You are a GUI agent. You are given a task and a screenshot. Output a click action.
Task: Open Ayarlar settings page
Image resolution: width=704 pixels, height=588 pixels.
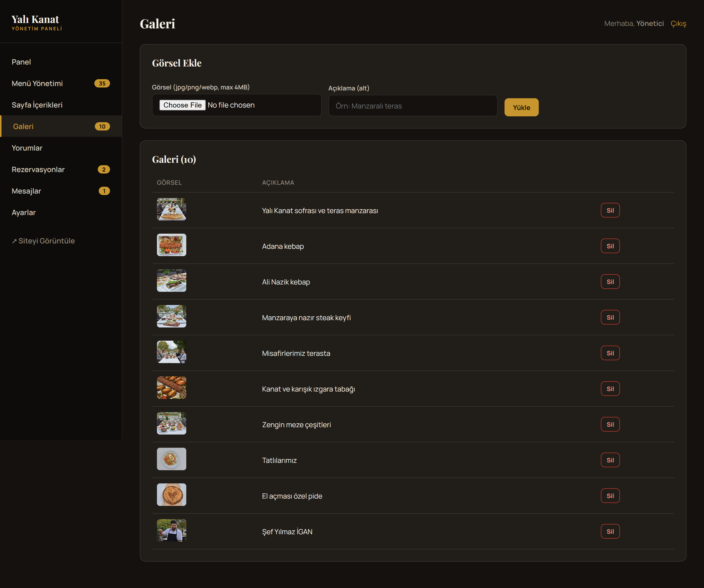(61, 213)
